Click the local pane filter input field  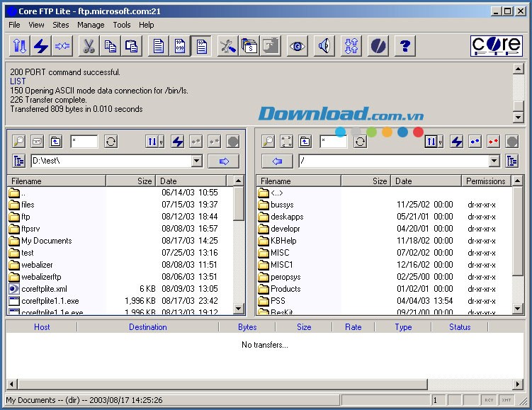(84, 142)
